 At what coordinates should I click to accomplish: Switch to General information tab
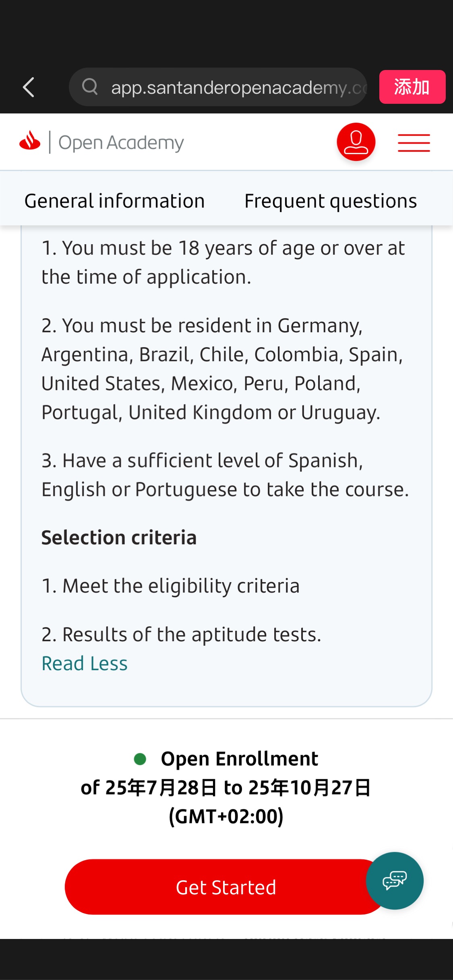pyautogui.click(x=115, y=201)
